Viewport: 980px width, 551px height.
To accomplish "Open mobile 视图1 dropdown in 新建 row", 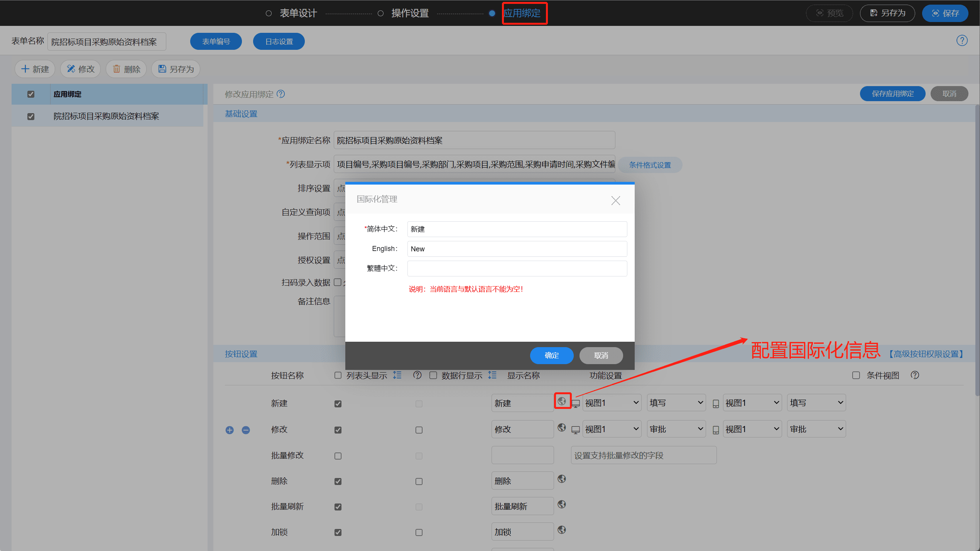I will click(x=752, y=403).
